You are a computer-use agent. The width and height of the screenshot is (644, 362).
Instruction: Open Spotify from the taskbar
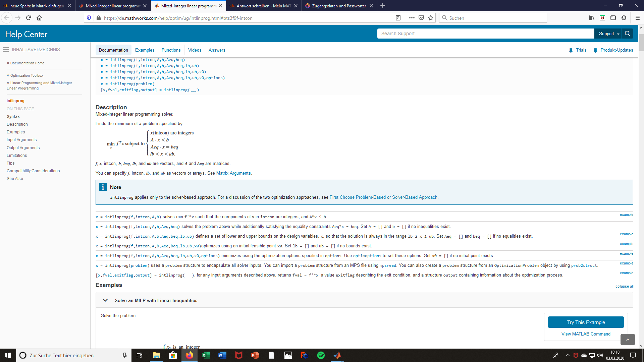321,355
